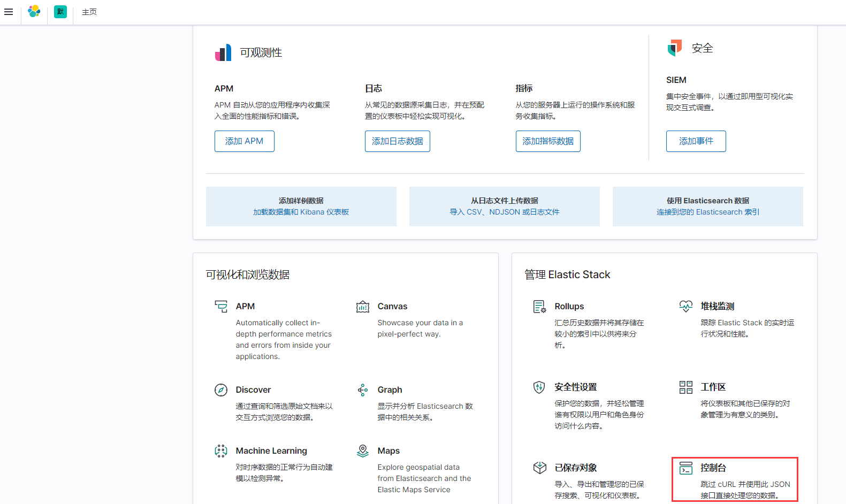
Task: Open the 添加样例数据 card
Action: [301, 207]
